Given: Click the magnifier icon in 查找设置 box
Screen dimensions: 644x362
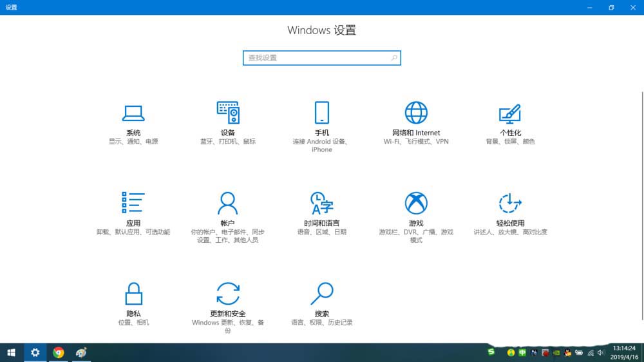Looking at the screenshot, I should point(394,58).
